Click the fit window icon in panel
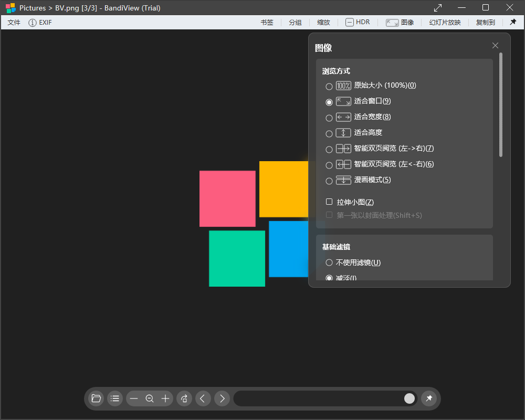Viewport: 525px width, 420px height. click(343, 101)
